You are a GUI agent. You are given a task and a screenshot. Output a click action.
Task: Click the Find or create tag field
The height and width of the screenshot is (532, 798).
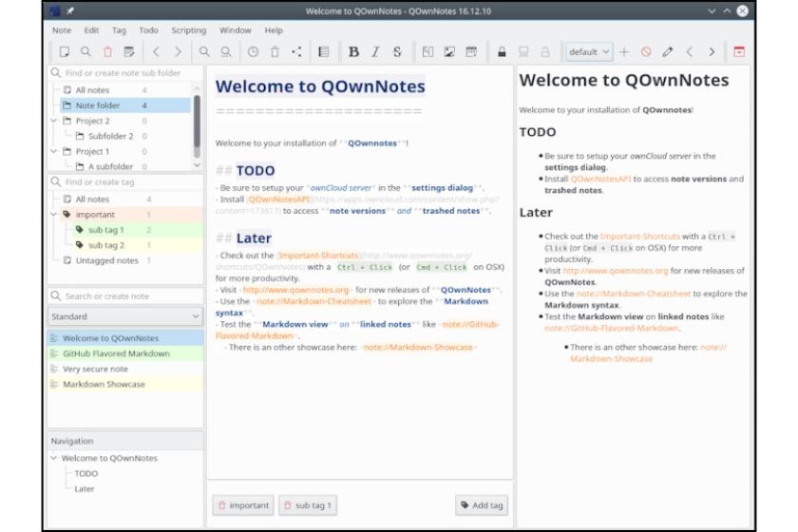coord(125,181)
